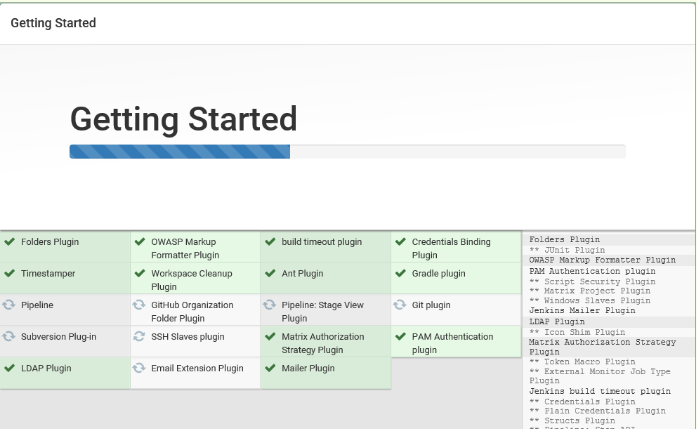Viewport: 697px width, 429px height.
Task: Click Jenkins Mailer Plugin in the log
Action: click(x=582, y=310)
